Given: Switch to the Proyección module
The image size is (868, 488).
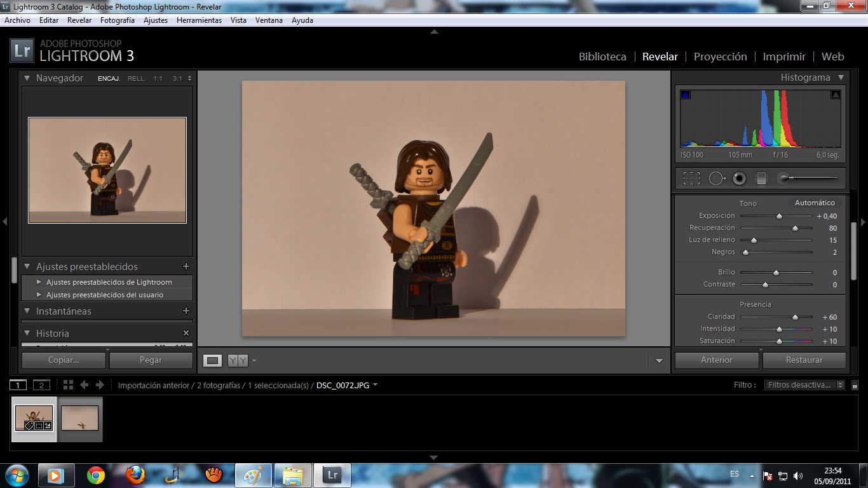Looking at the screenshot, I should (721, 57).
